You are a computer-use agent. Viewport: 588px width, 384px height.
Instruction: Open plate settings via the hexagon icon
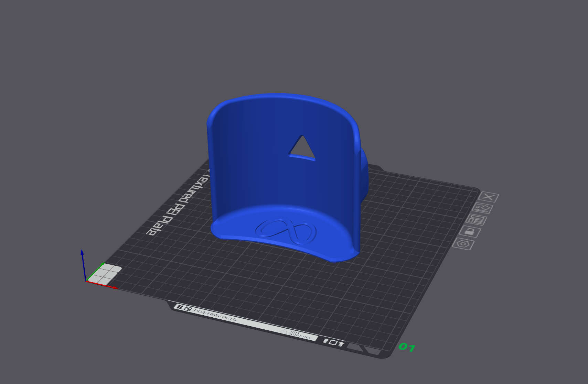coord(463,244)
